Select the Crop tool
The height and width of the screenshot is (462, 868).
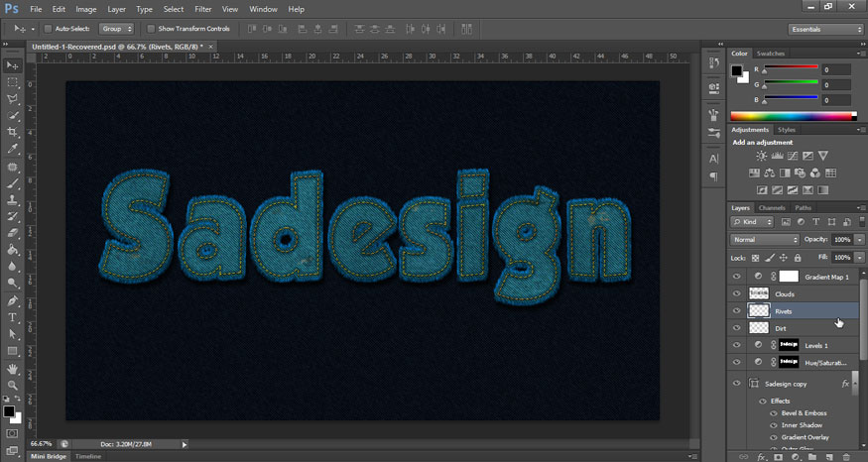pos(12,132)
